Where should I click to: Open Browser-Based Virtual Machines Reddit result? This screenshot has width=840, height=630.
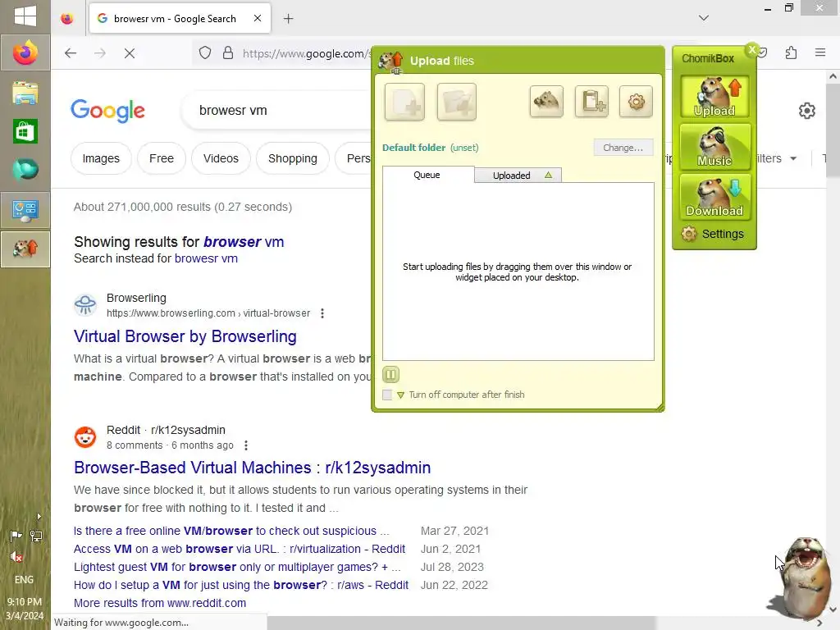tap(252, 468)
